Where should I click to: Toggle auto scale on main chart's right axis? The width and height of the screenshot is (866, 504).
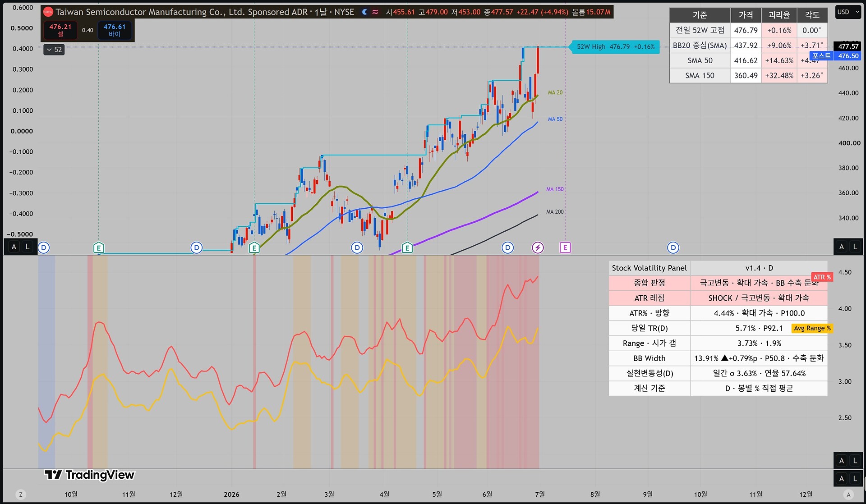pyautogui.click(x=841, y=247)
